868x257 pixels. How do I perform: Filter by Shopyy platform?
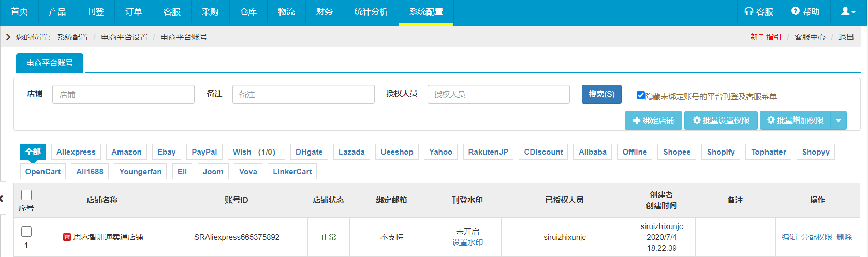coord(816,152)
